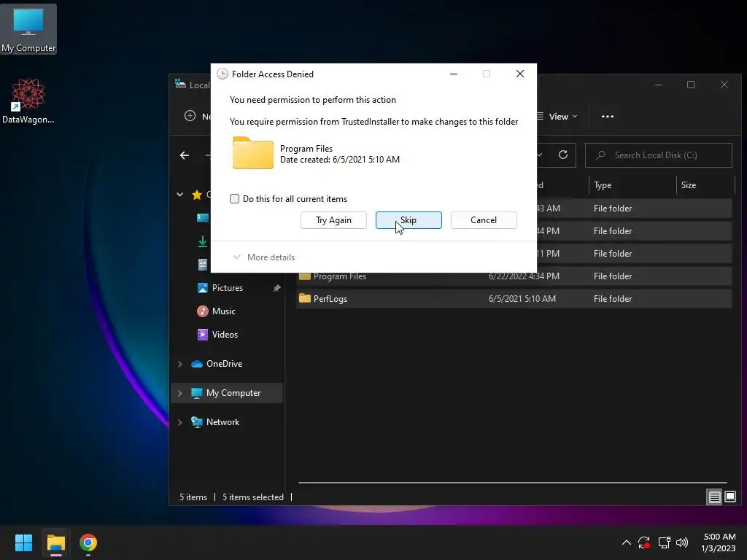Open Desktop icon in the sidebar
The image size is (747, 560).
(203, 217)
